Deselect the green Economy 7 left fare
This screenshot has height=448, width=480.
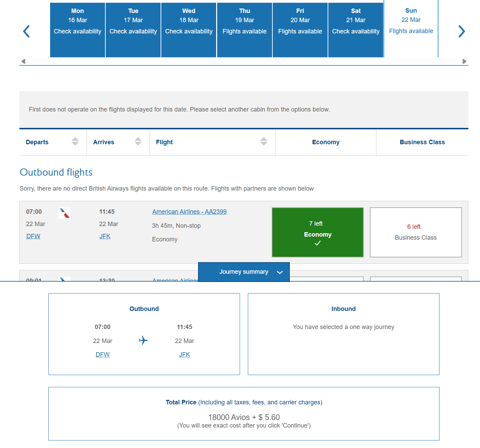(x=317, y=232)
